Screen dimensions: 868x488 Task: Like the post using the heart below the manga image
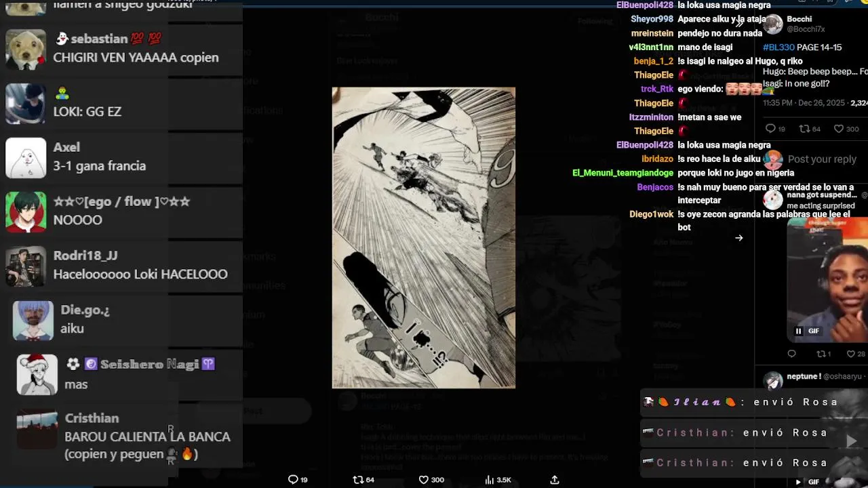pyautogui.click(x=423, y=479)
